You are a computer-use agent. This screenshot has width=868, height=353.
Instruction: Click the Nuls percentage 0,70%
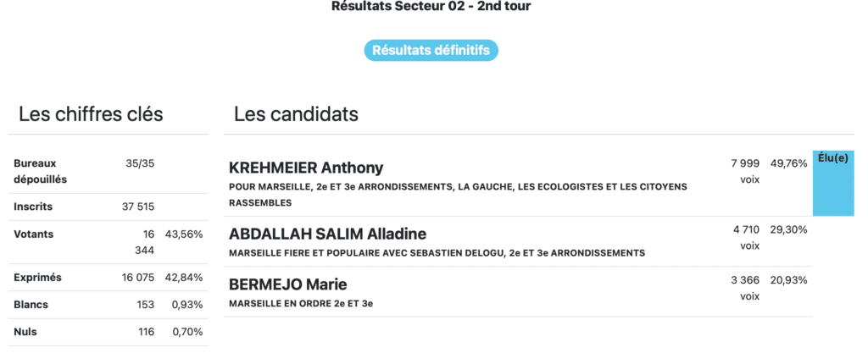pos(187,332)
